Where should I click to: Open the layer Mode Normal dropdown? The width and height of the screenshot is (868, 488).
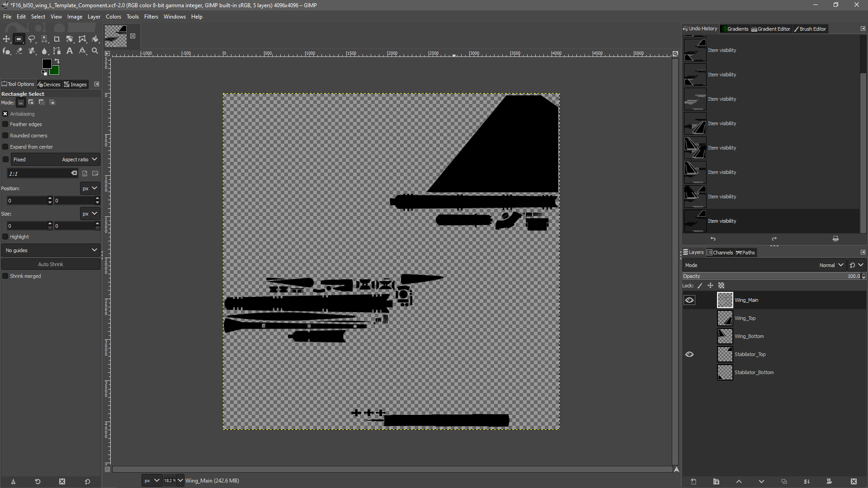[x=831, y=265]
